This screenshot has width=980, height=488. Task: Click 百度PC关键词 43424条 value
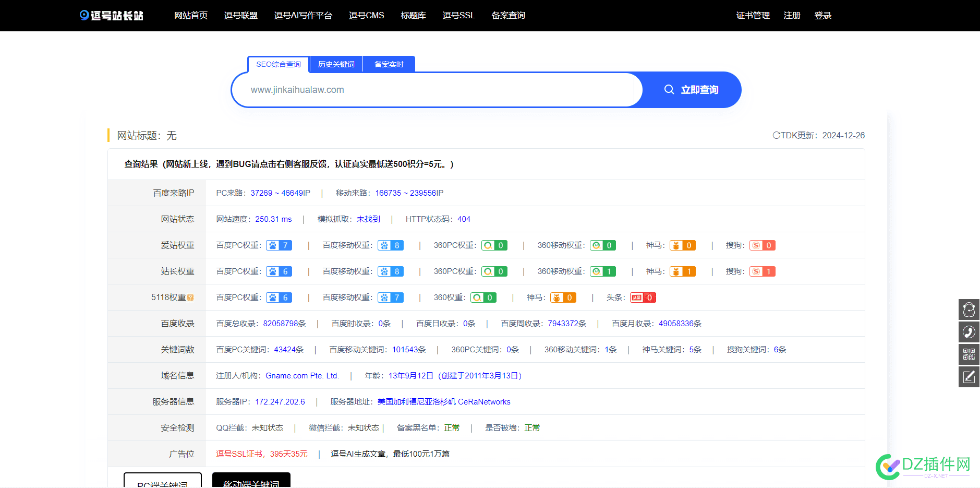pyautogui.click(x=289, y=350)
